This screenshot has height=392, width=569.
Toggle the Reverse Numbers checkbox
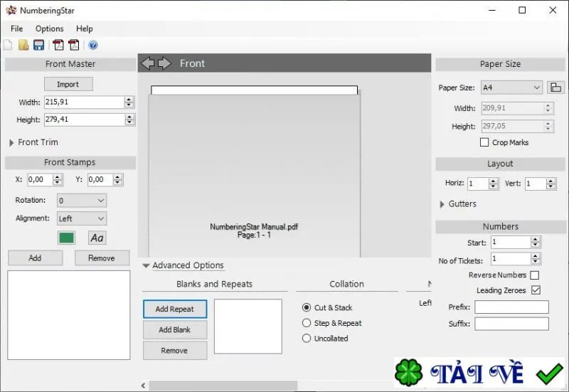coord(535,275)
